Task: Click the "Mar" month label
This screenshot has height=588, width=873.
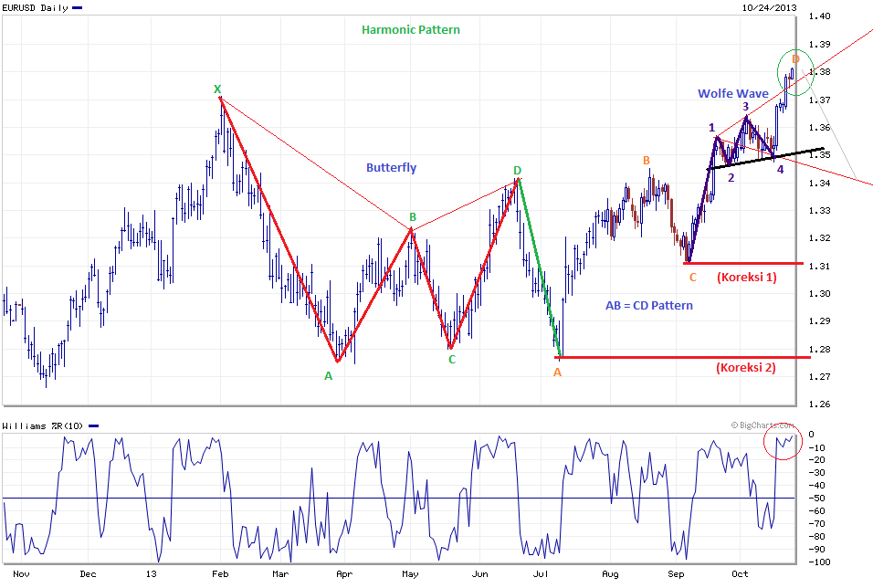Action: 280,574
